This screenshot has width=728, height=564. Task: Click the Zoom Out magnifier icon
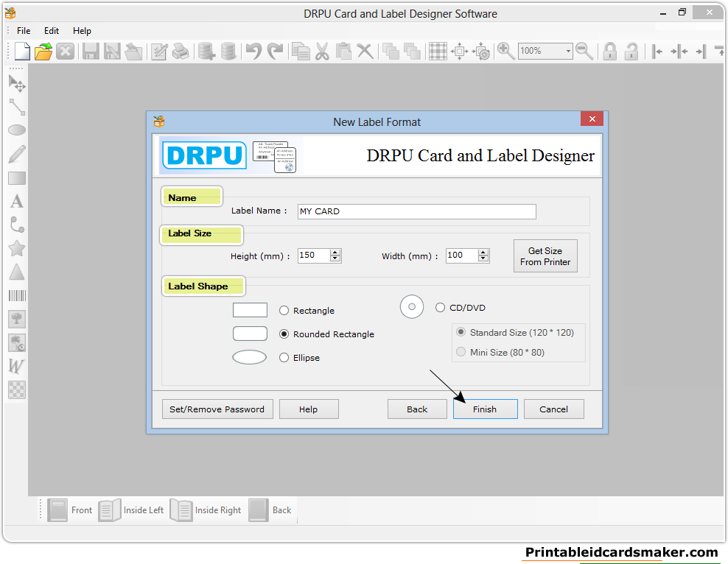tap(584, 51)
